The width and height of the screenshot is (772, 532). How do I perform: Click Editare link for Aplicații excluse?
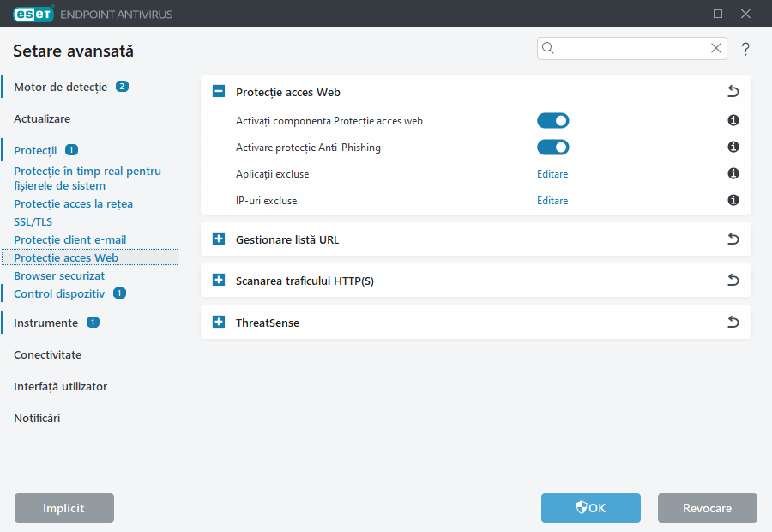pos(552,174)
